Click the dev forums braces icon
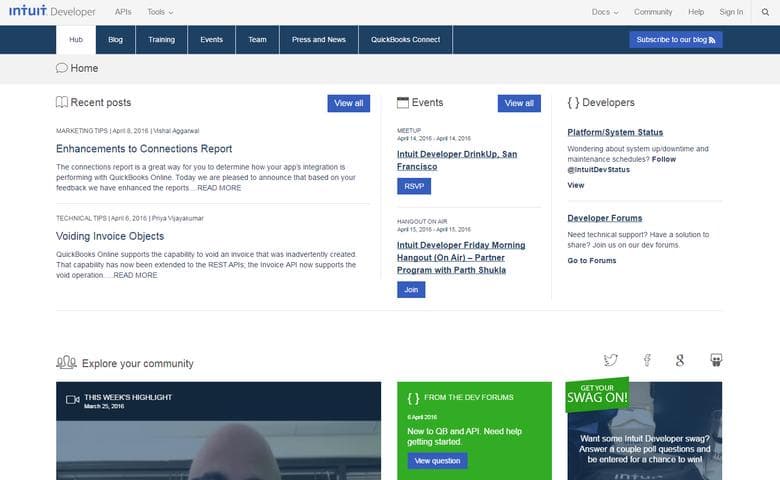 413,398
